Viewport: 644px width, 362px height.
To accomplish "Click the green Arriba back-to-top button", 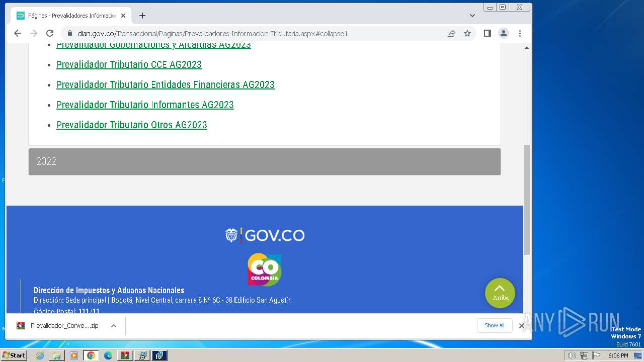I will (500, 293).
